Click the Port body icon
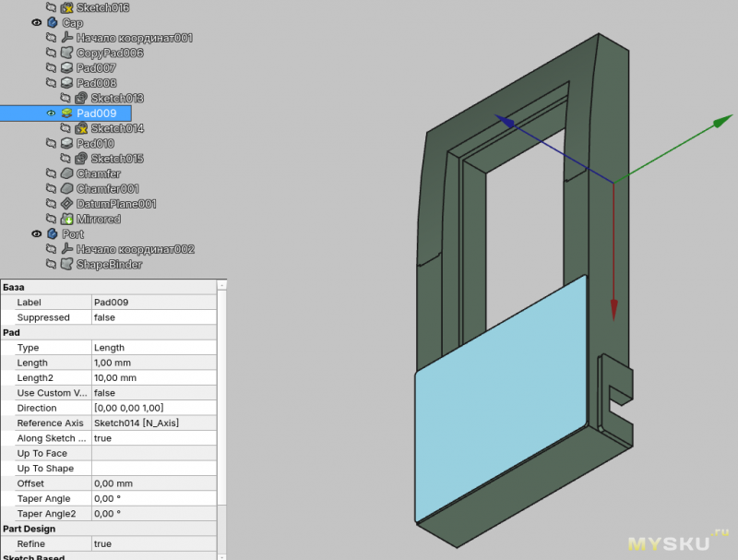738x560 pixels. click(53, 234)
